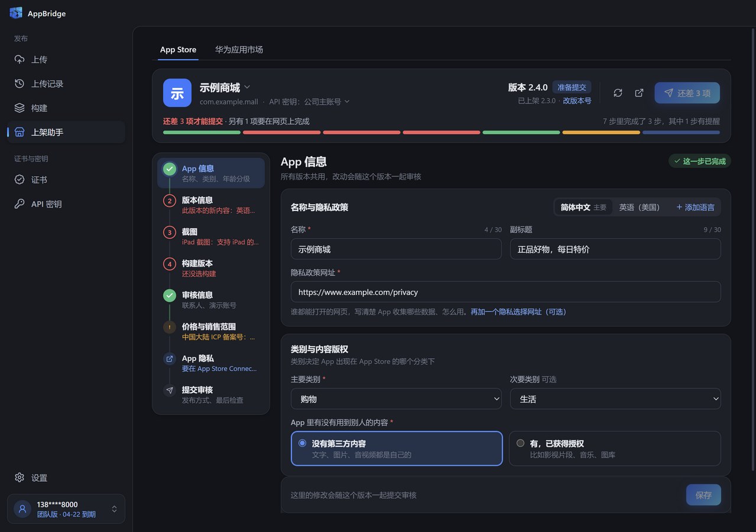Click the warning icon for 价格与销售范围
This screenshot has height=532, width=756.
pyautogui.click(x=170, y=327)
